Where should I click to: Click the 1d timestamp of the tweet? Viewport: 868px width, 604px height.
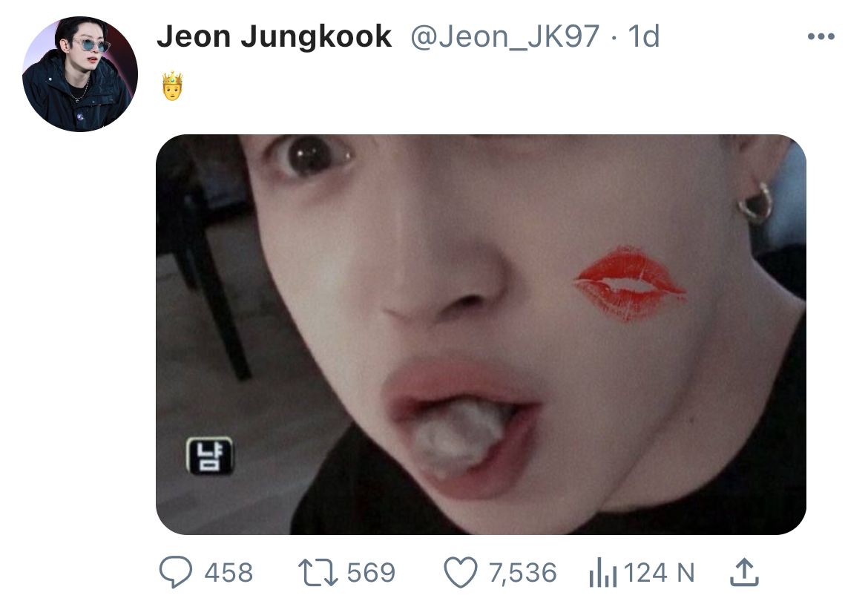[x=643, y=36]
